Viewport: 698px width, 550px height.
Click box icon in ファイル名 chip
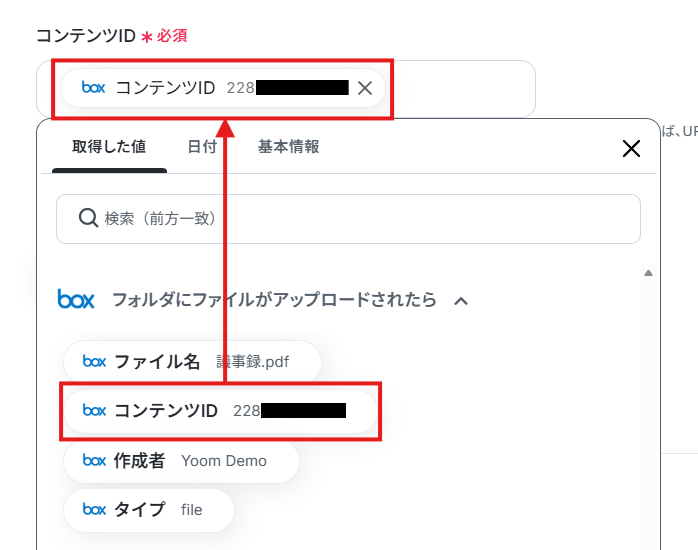coord(94,361)
